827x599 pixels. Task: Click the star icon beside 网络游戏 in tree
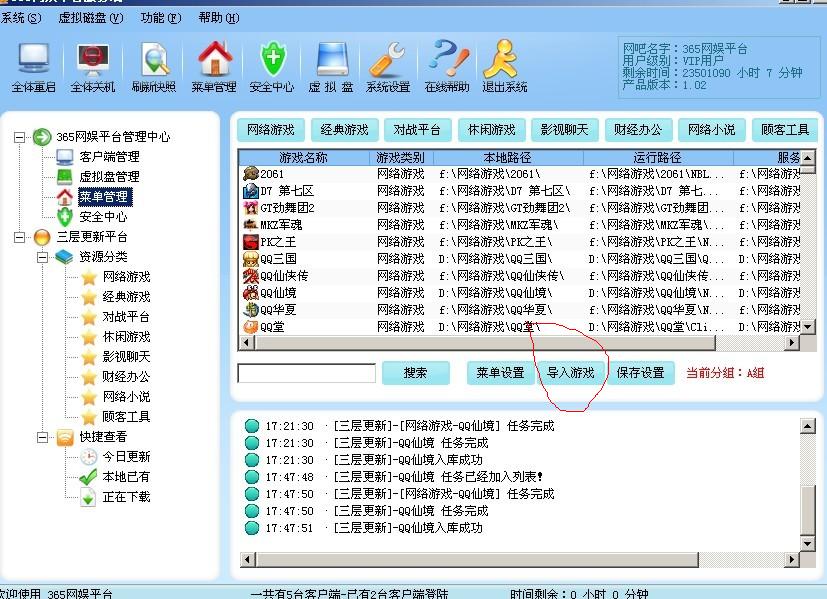point(89,277)
